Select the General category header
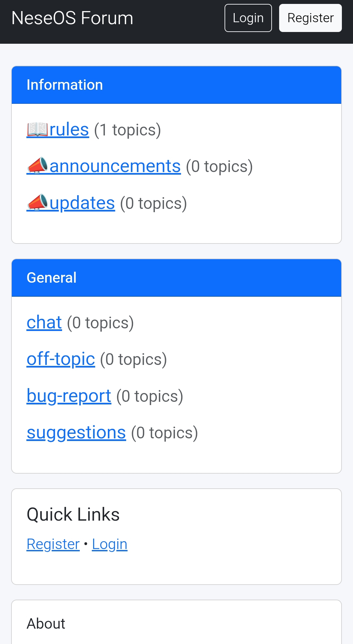Viewport: 353px width, 644px height. (52, 278)
